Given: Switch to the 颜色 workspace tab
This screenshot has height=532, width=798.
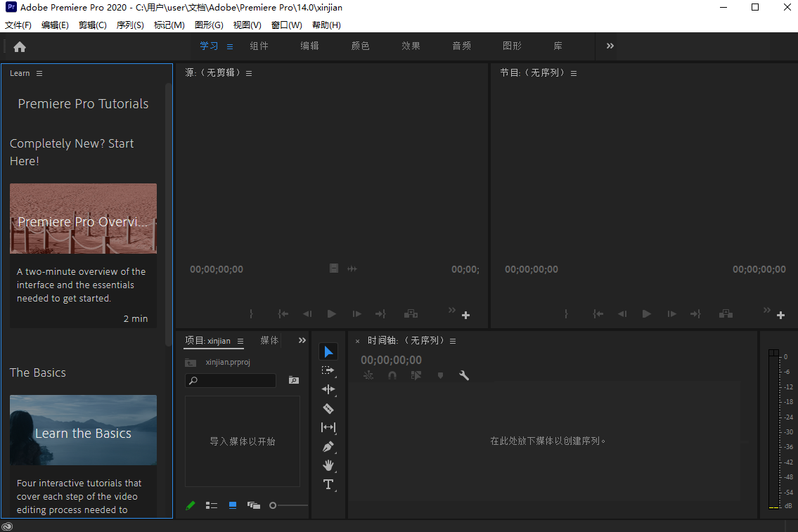Looking at the screenshot, I should tap(360, 46).
